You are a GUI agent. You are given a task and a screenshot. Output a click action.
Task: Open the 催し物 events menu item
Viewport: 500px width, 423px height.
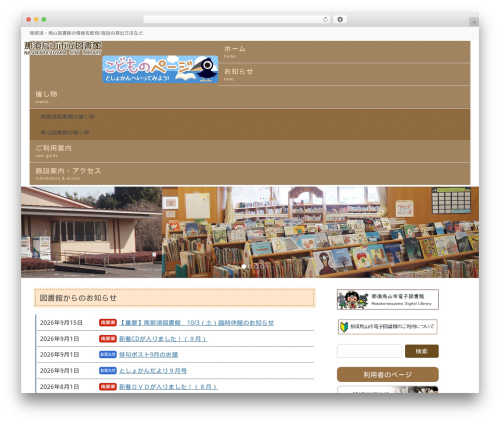pos(250,97)
